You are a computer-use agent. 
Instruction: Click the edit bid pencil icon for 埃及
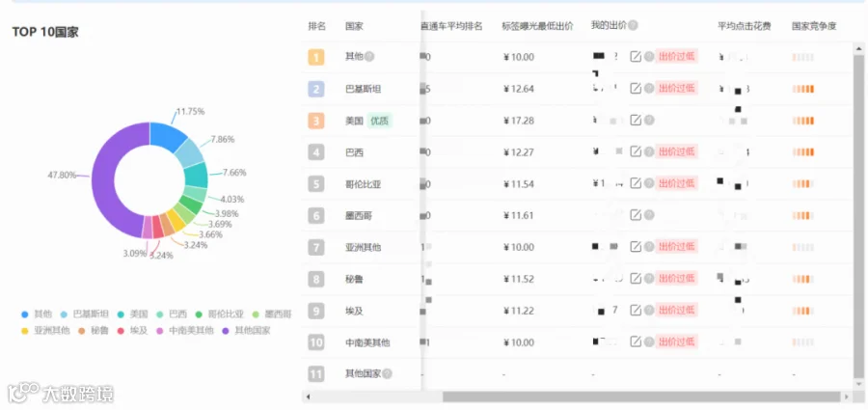637,310
